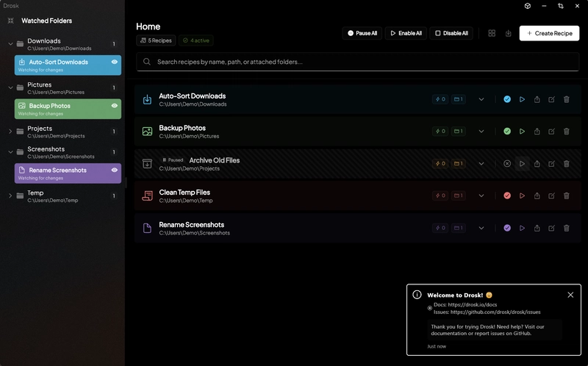588x366 pixels.
Task: Run the Archive Old Files recipe
Action: pyautogui.click(x=522, y=164)
